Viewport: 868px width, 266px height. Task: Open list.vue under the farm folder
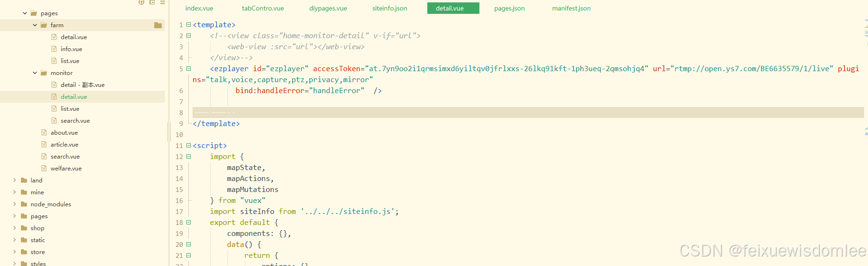(70, 61)
